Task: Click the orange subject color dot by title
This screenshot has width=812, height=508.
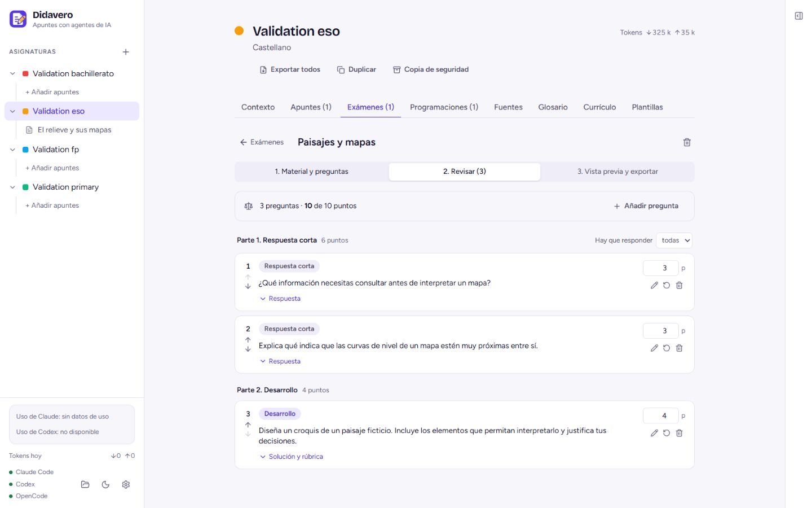Action: [x=239, y=30]
